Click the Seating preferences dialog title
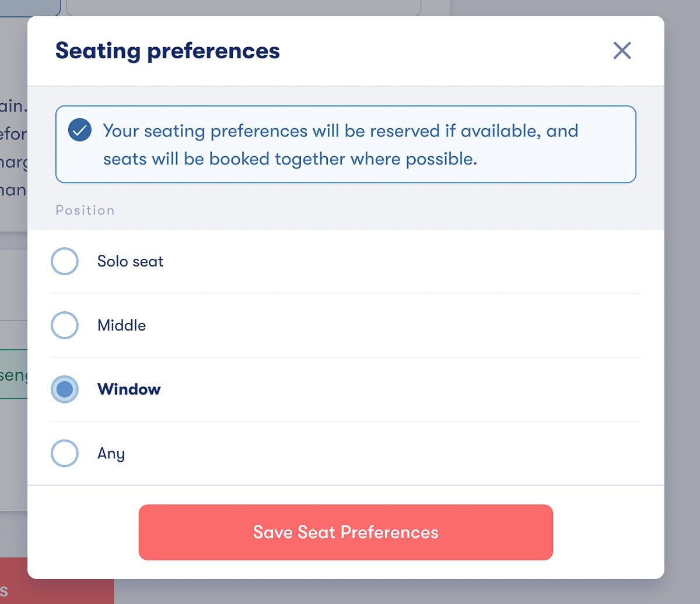This screenshot has height=604, width=700. (x=167, y=51)
